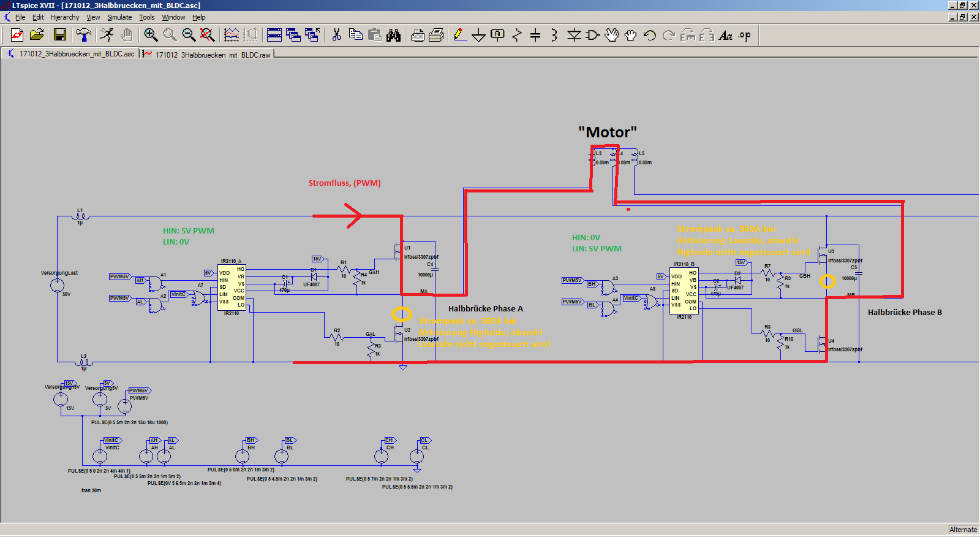Click the Rotate component icon
980x537 pixels.
688,35
